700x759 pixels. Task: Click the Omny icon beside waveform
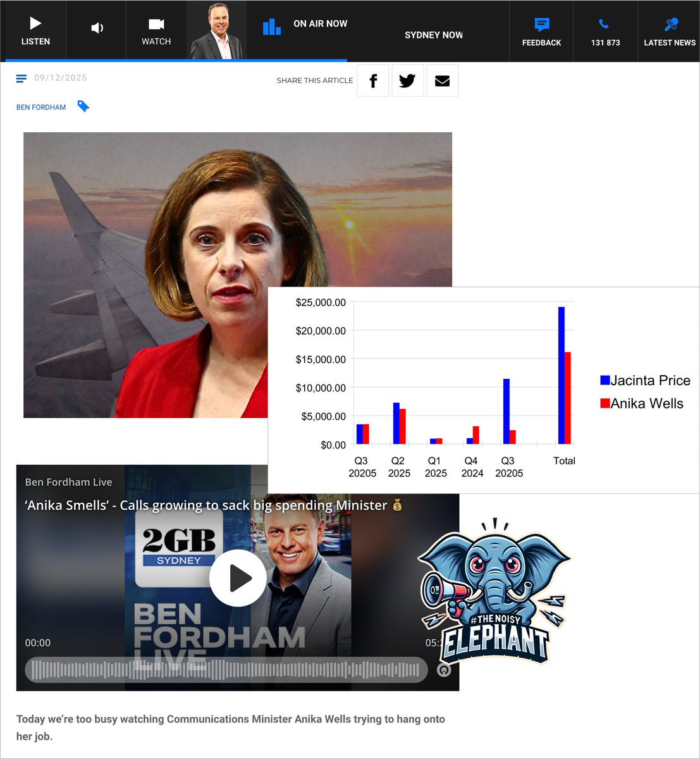444,670
